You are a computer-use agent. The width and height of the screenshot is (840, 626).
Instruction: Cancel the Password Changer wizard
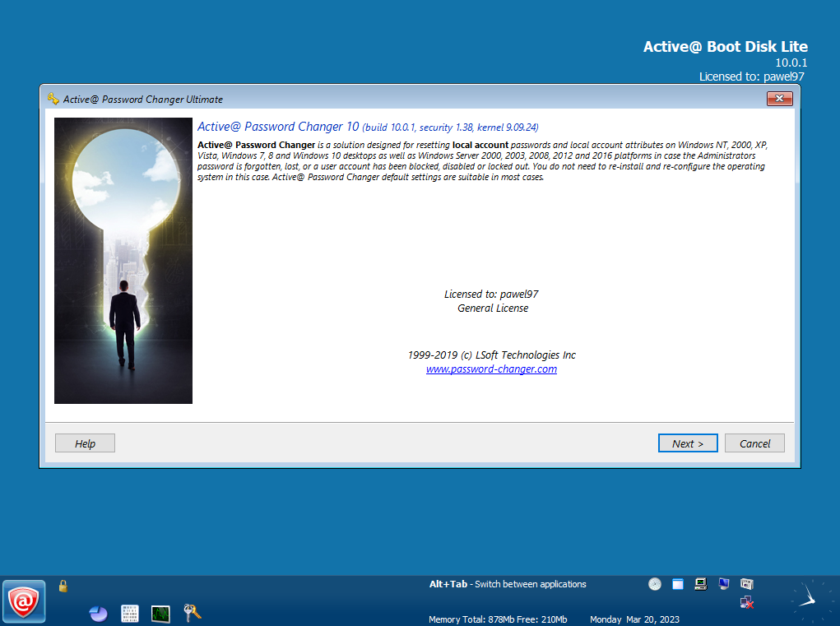coord(754,443)
